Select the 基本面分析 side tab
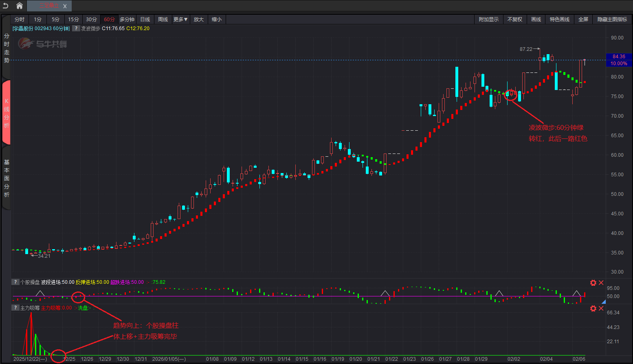This screenshot has height=364, width=633. [7, 178]
